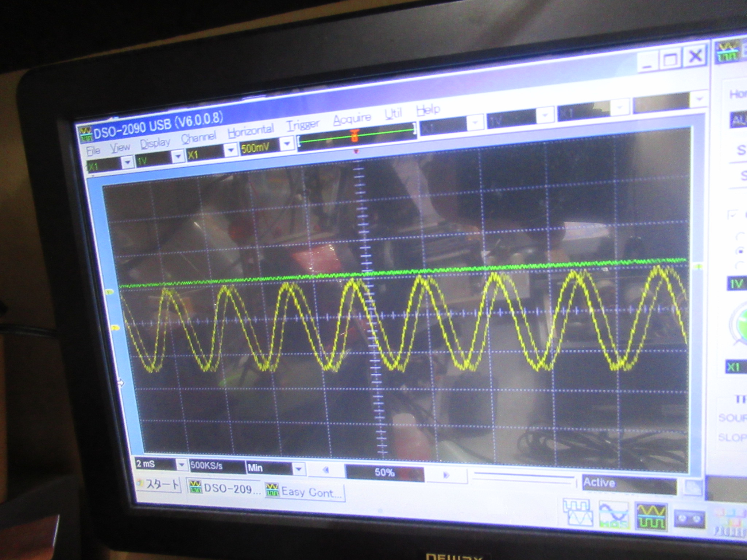Select the top radio button in Easy Control panel
The height and width of the screenshot is (560, 747).
point(740,237)
